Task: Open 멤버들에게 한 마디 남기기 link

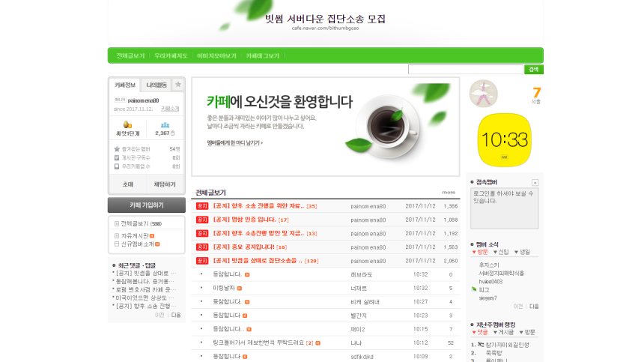Action: (x=234, y=143)
